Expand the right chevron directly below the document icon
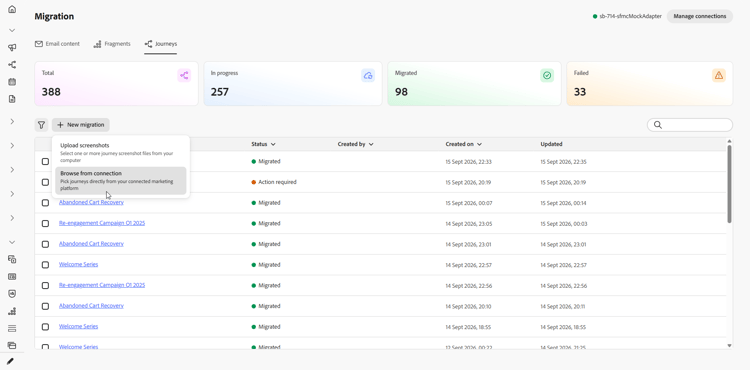The image size is (750, 370). 12,121
